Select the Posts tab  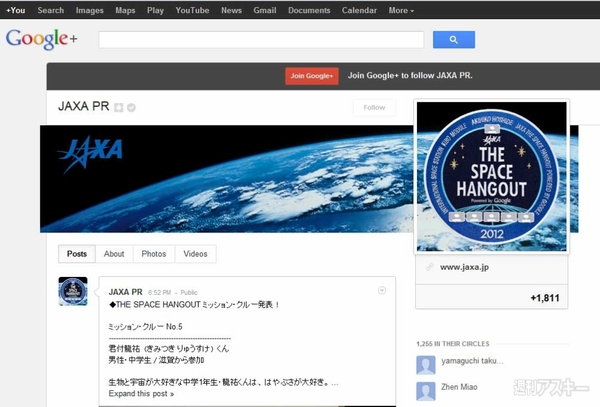point(77,254)
